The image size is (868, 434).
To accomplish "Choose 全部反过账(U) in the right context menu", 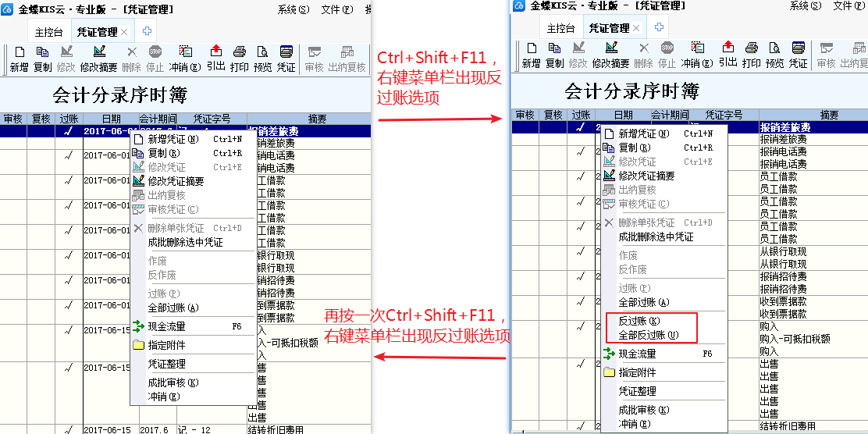I will [648, 335].
